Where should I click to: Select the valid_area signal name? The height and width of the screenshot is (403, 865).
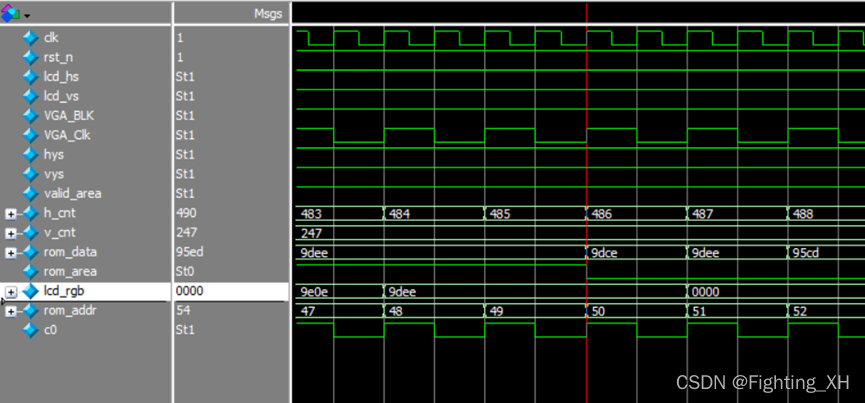72,194
